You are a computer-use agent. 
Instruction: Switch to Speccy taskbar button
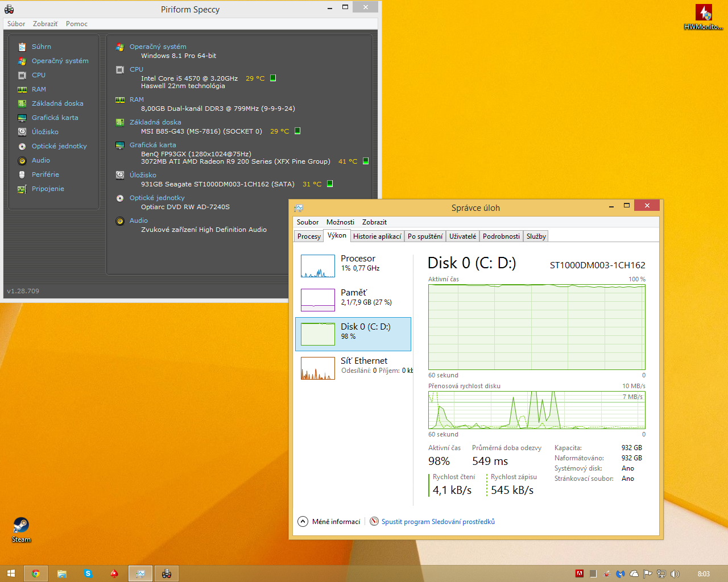167,573
